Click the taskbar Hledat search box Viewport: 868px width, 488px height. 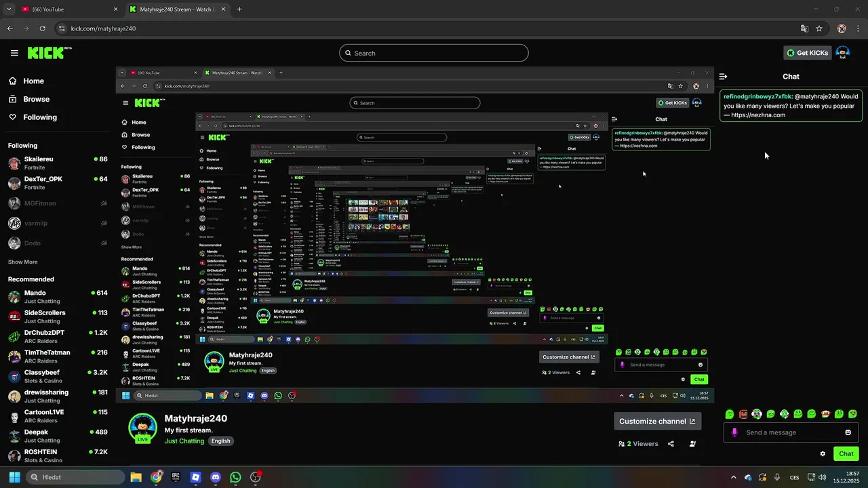click(x=75, y=477)
